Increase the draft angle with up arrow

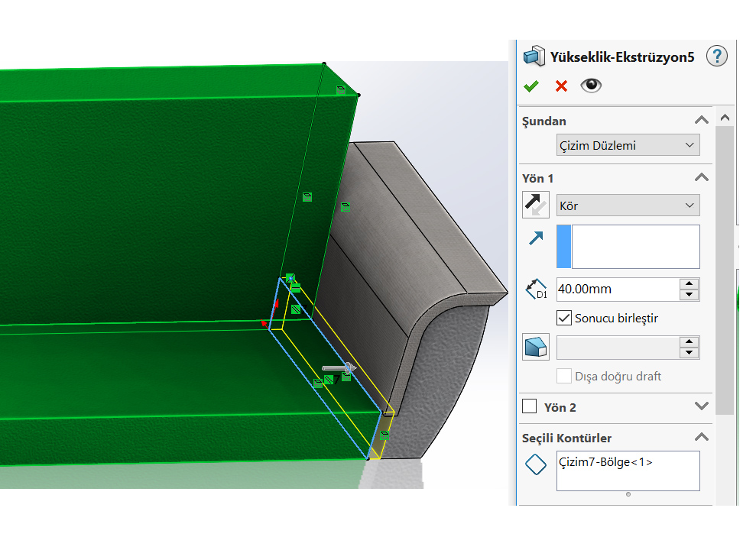tap(689, 342)
